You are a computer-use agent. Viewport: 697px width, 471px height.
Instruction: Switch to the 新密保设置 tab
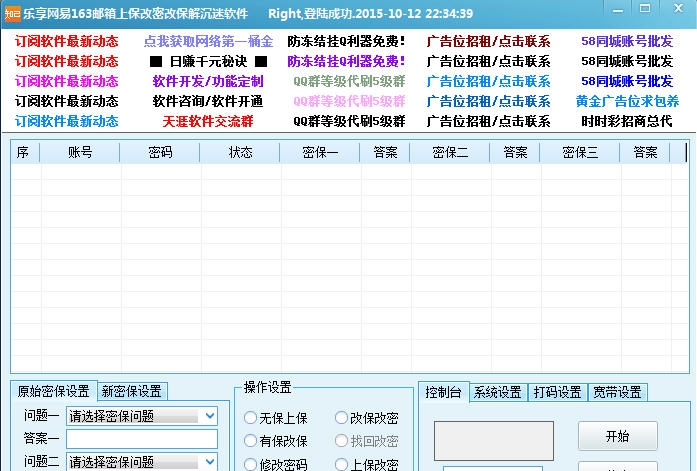(131, 391)
